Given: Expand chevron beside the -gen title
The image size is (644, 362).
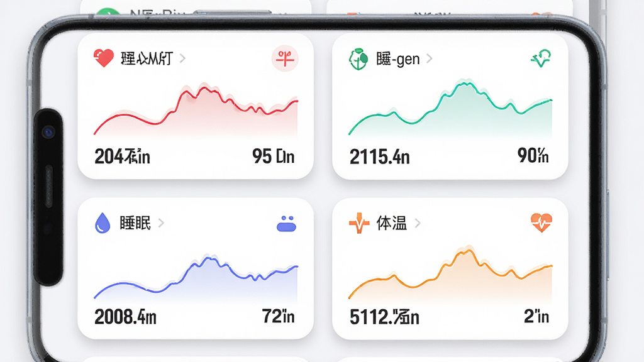Looking at the screenshot, I should [x=429, y=58].
